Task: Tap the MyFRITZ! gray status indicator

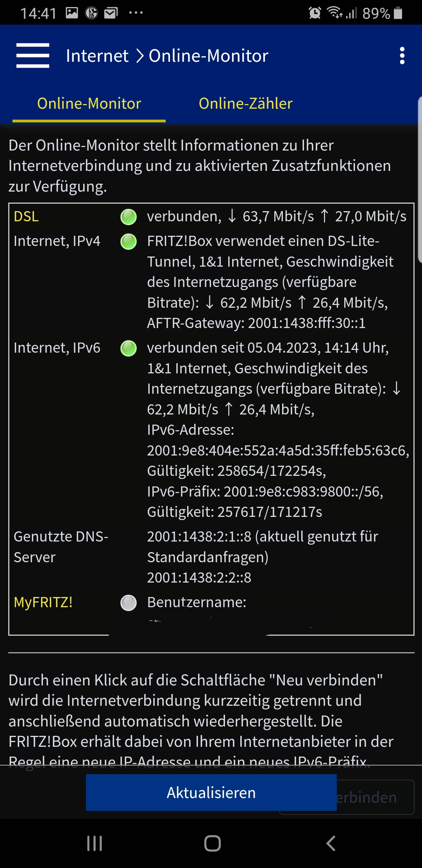Action: pos(129,603)
